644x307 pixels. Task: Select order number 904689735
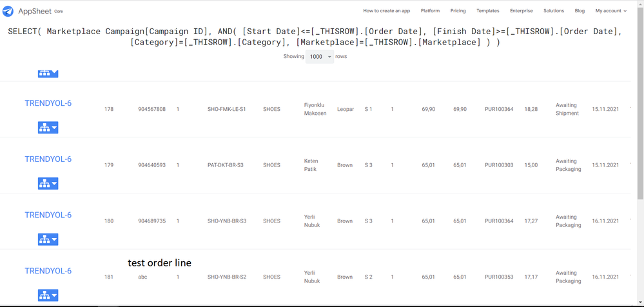tap(152, 221)
